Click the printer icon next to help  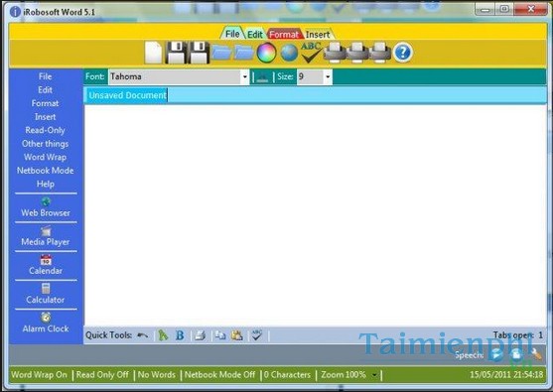pyautogui.click(x=380, y=53)
